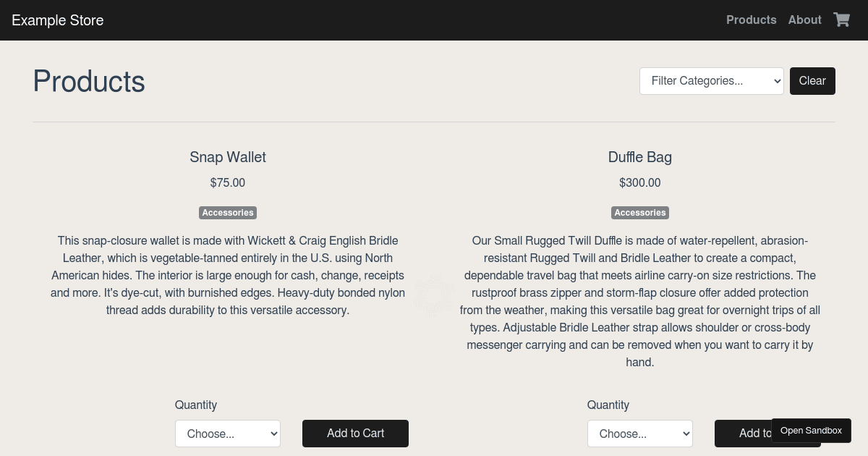Click the $75.00 price text
The image size is (868, 456).
pos(228,182)
